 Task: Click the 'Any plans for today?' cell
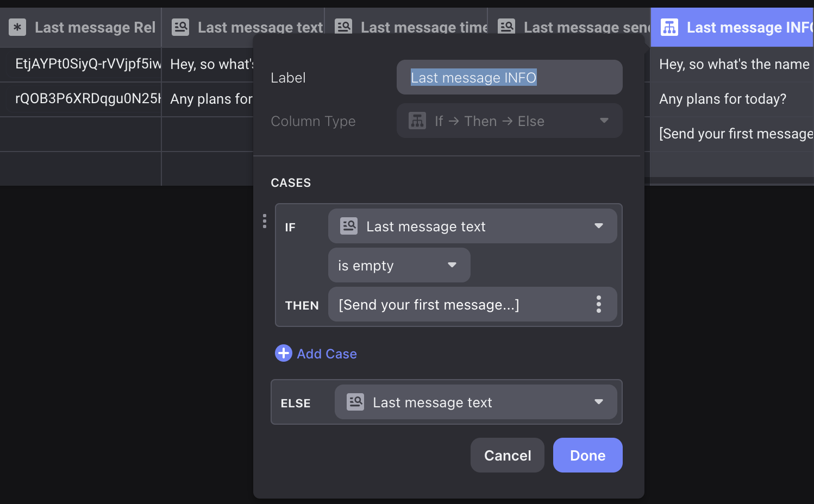(732, 99)
